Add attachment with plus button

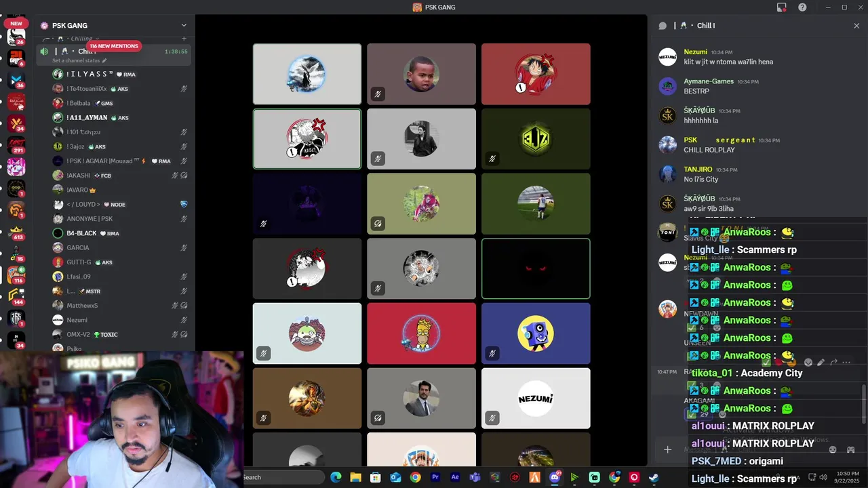coord(667,449)
